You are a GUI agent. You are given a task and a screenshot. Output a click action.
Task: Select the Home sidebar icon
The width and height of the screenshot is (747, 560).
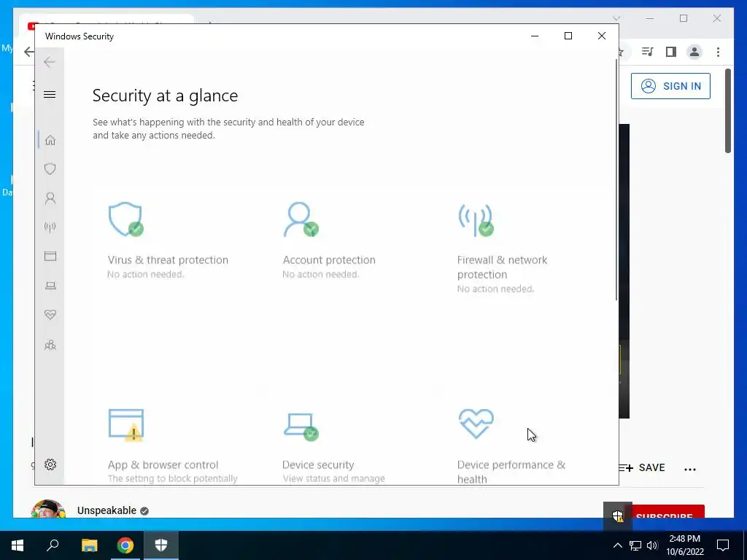pyautogui.click(x=50, y=140)
